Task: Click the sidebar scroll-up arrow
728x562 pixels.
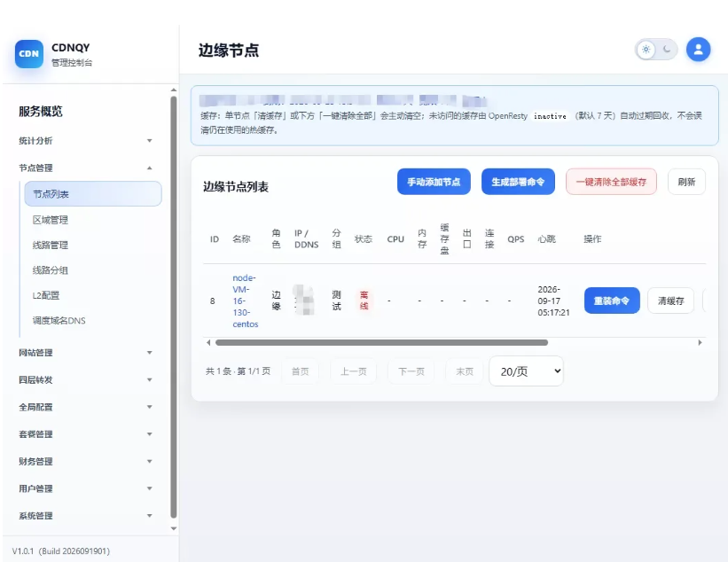Action: pos(174,90)
